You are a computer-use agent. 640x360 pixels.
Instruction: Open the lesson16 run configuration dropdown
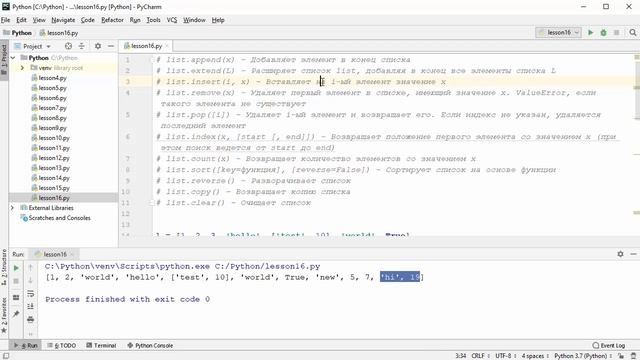click(558, 32)
